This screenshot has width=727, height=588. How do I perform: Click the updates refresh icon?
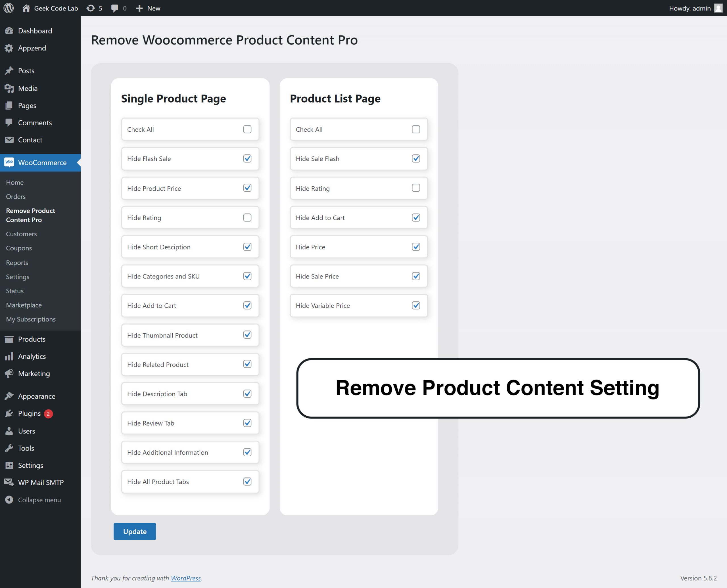click(91, 8)
